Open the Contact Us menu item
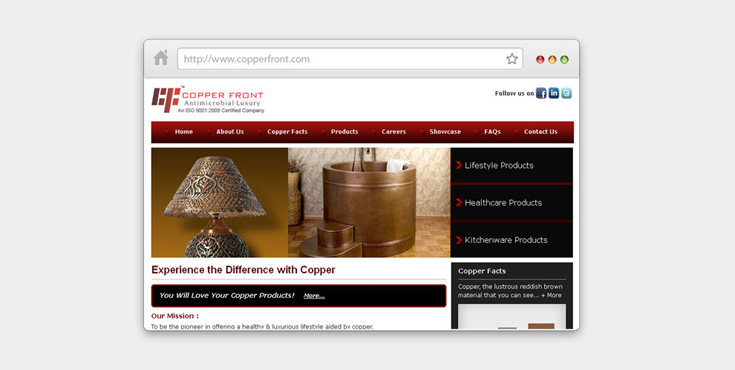 [x=540, y=132]
